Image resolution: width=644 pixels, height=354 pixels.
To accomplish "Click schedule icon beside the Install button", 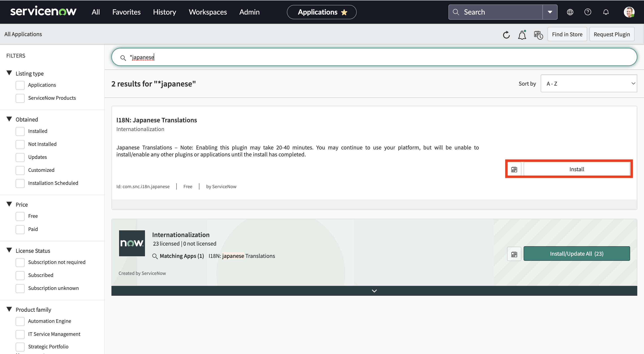I will pos(514,169).
